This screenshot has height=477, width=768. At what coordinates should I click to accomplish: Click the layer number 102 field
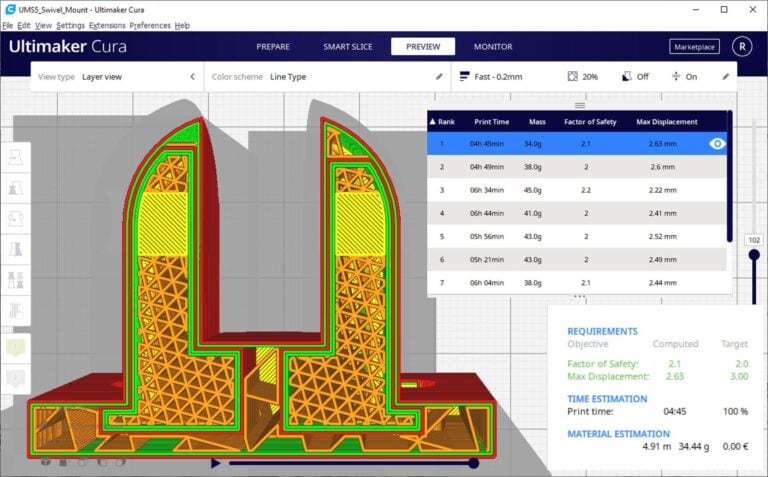point(754,240)
